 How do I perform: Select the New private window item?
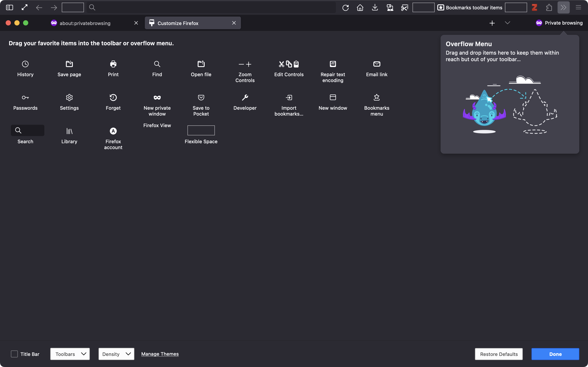(x=157, y=103)
